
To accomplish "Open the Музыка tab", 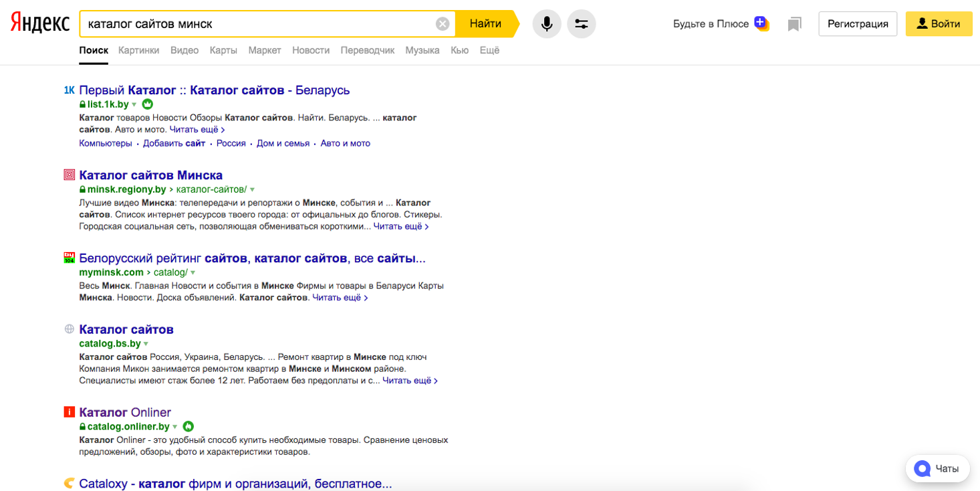I will click(x=422, y=50).
